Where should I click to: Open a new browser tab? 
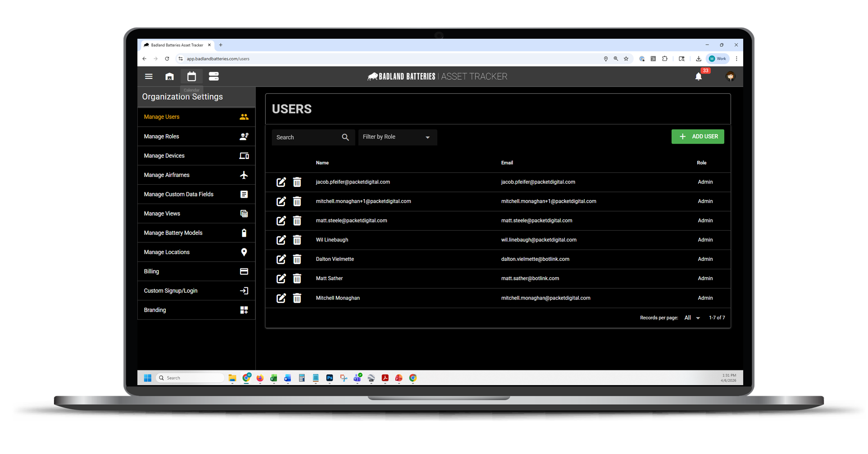[221, 45]
